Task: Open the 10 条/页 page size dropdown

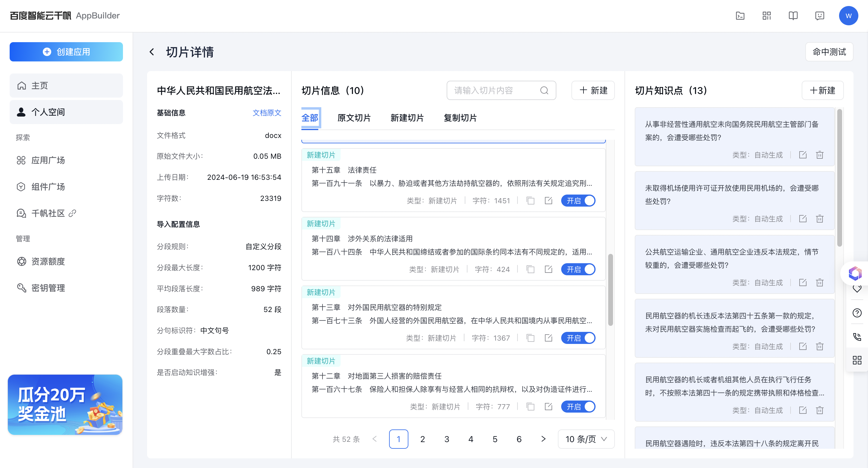Action: [586, 439]
